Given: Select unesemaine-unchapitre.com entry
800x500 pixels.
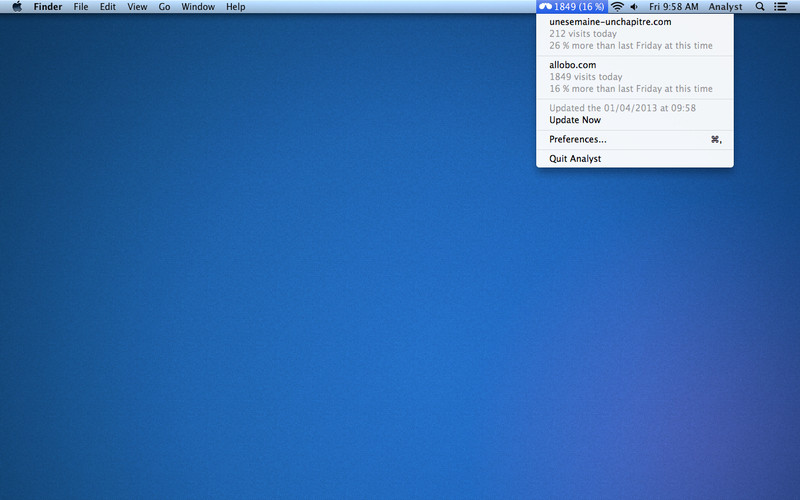Looking at the screenshot, I should coord(610,22).
